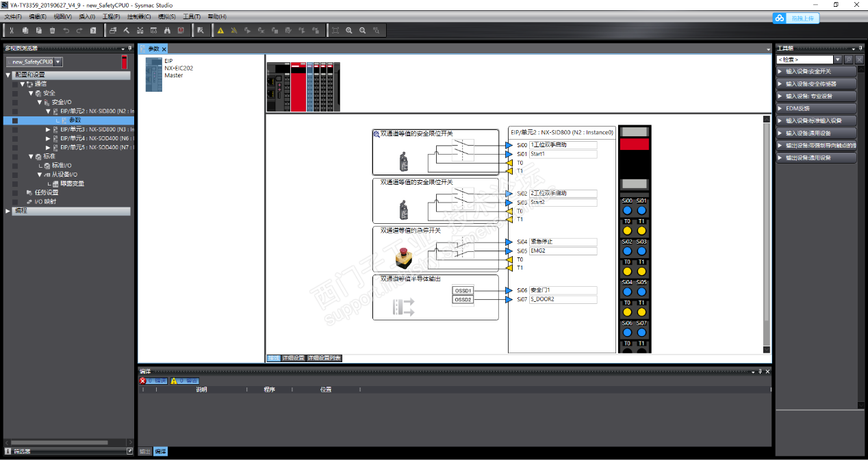Click the Si04 field containing 紧急停止
This screenshot has width=868, height=460.
(x=563, y=242)
